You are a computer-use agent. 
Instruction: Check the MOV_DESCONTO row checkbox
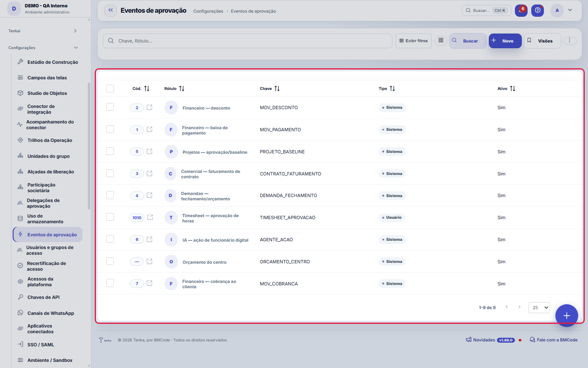[x=110, y=107]
